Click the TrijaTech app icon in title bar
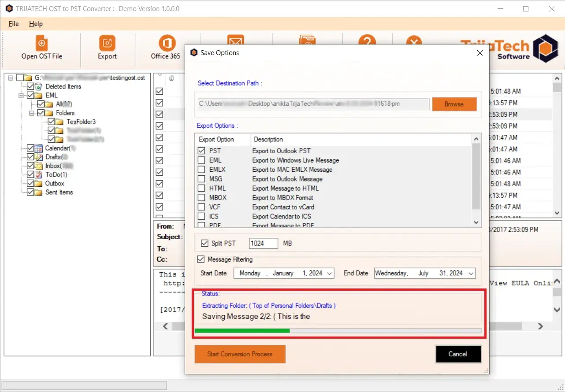 [x=9, y=8]
